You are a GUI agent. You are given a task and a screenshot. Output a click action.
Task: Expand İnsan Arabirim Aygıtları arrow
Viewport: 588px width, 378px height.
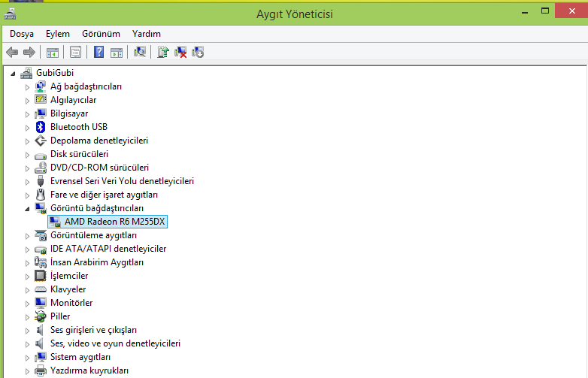[27, 263]
